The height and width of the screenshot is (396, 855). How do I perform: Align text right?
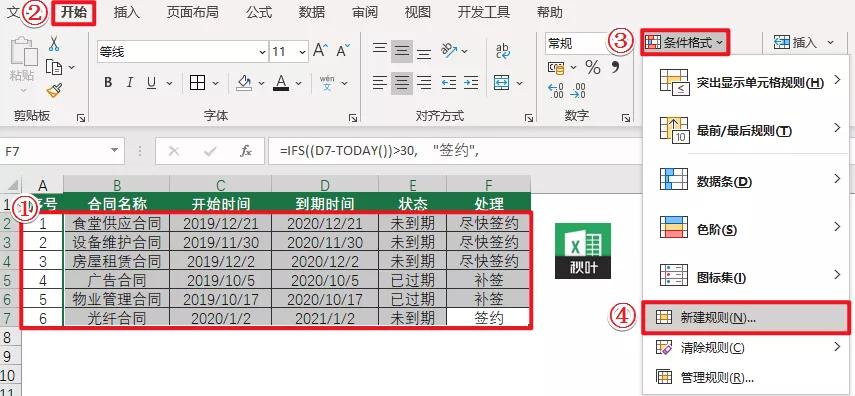click(x=424, y=83)
